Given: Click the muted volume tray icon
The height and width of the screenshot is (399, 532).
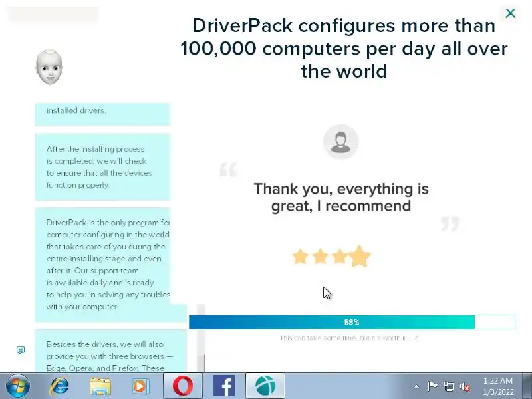Looking at the screenshot, I should [465, 386].
